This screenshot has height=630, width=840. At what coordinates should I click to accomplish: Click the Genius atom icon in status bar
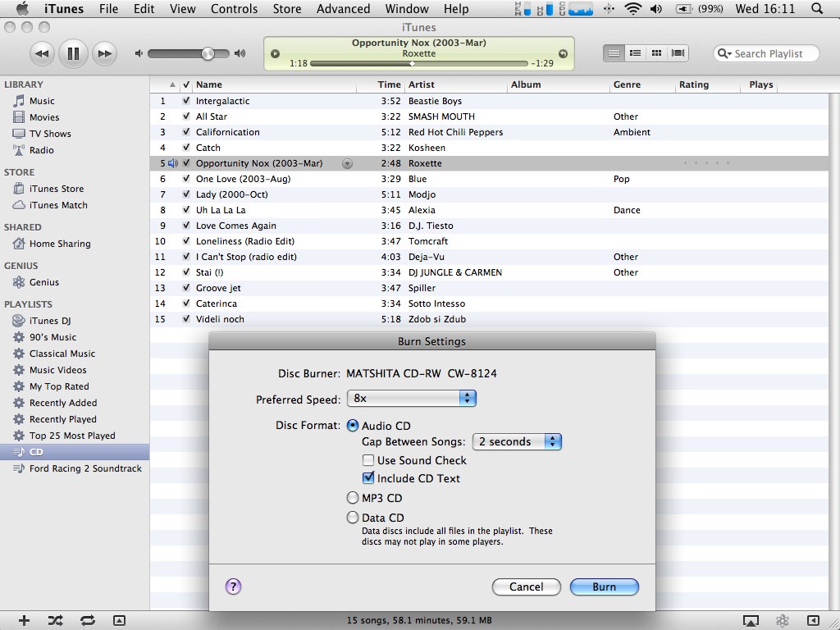point(782,621)
